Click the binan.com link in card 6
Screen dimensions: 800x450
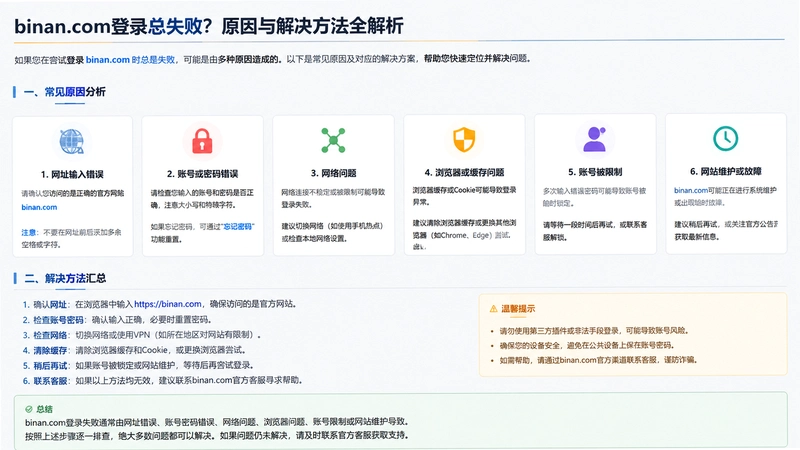[691, 190]
